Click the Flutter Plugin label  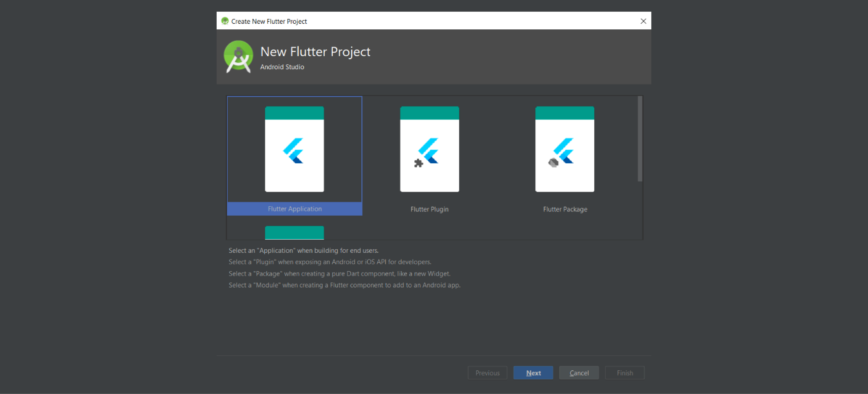[429, 209]
